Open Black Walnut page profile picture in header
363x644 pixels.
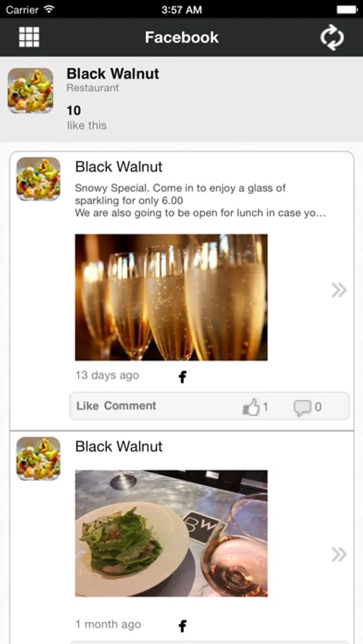click(x=30, y=90)
